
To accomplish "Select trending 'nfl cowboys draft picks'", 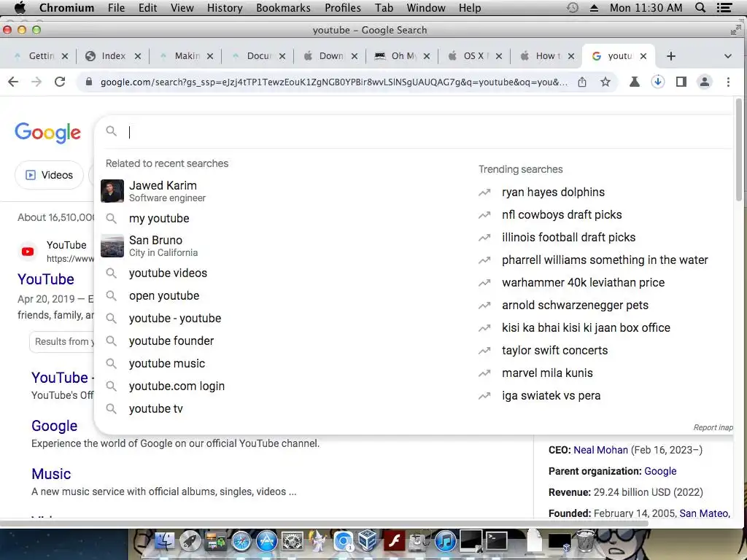I will coord(562,215).
